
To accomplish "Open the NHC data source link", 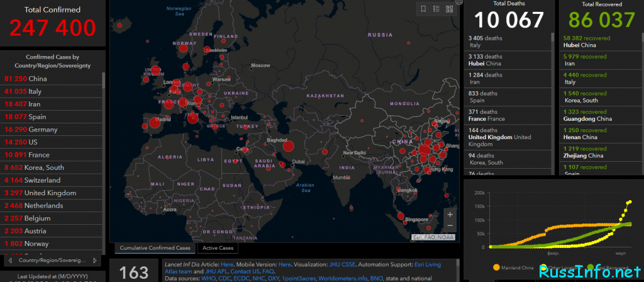I will 260,279.
